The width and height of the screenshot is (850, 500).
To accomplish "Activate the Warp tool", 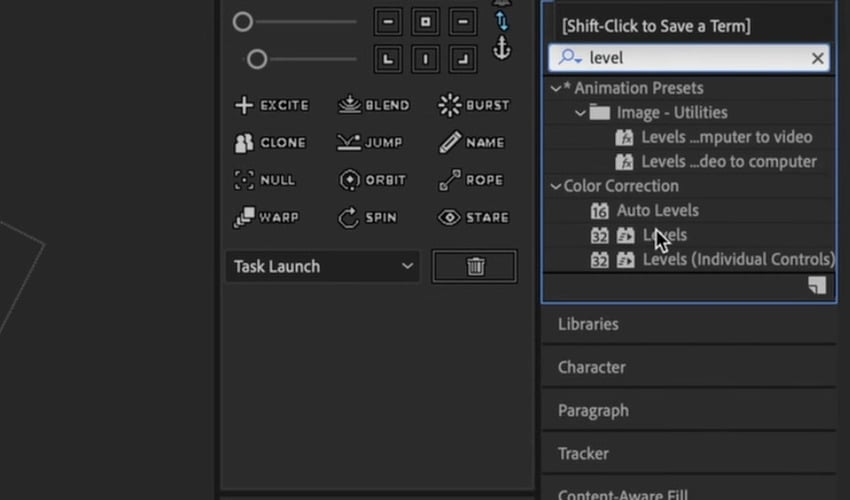I will pyautogui.click(x=266, y=217).
